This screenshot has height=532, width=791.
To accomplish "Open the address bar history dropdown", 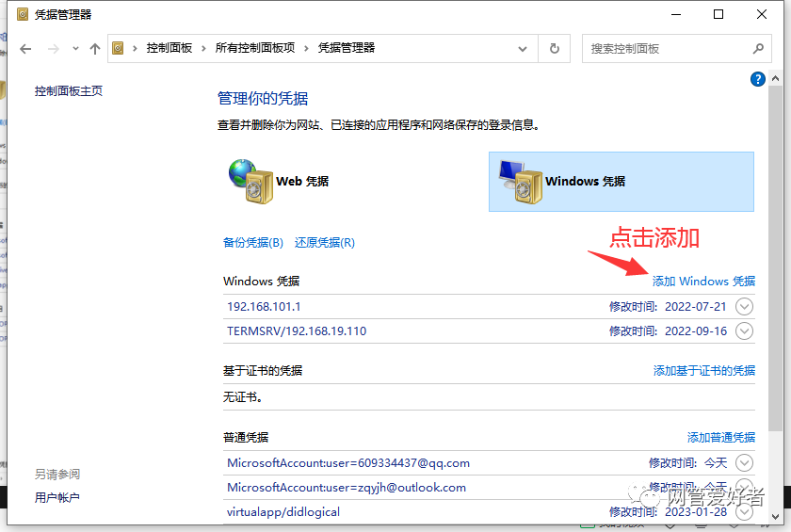I will (524, 49).
